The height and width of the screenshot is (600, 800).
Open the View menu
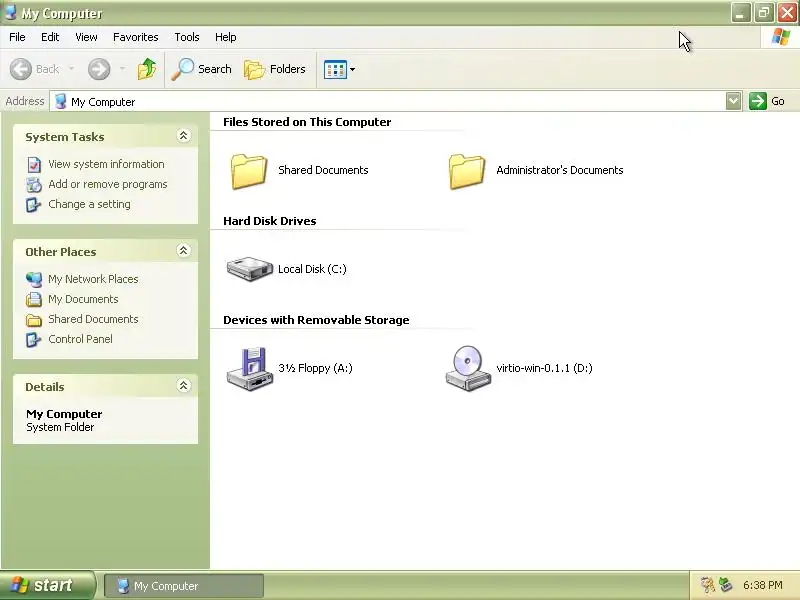(x=86, y=37)
